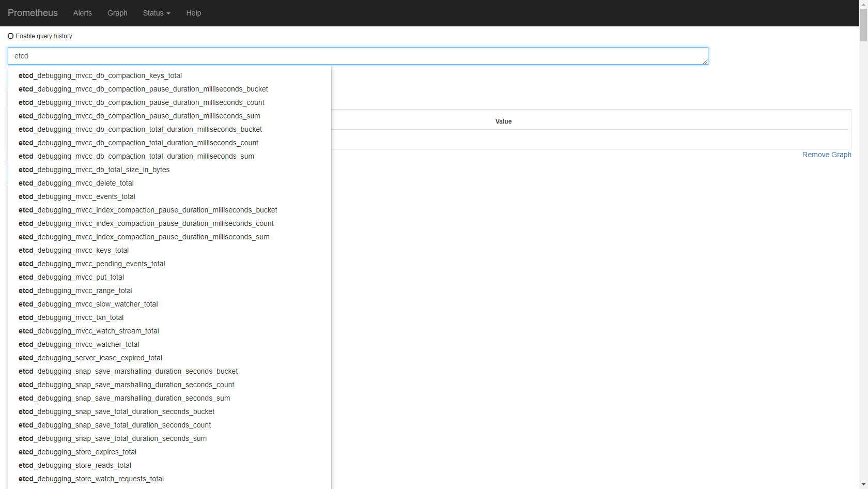This screenshot has width=868, height=489.
Task: Focus the expression input containing etcd
Action: coord(357,56)
